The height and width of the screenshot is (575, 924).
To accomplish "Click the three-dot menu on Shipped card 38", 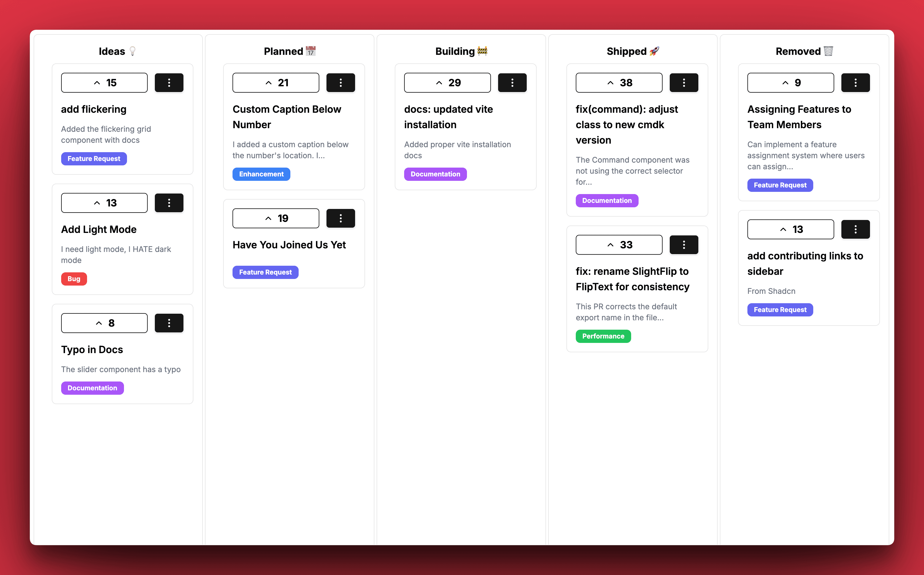I will point(684,82).
